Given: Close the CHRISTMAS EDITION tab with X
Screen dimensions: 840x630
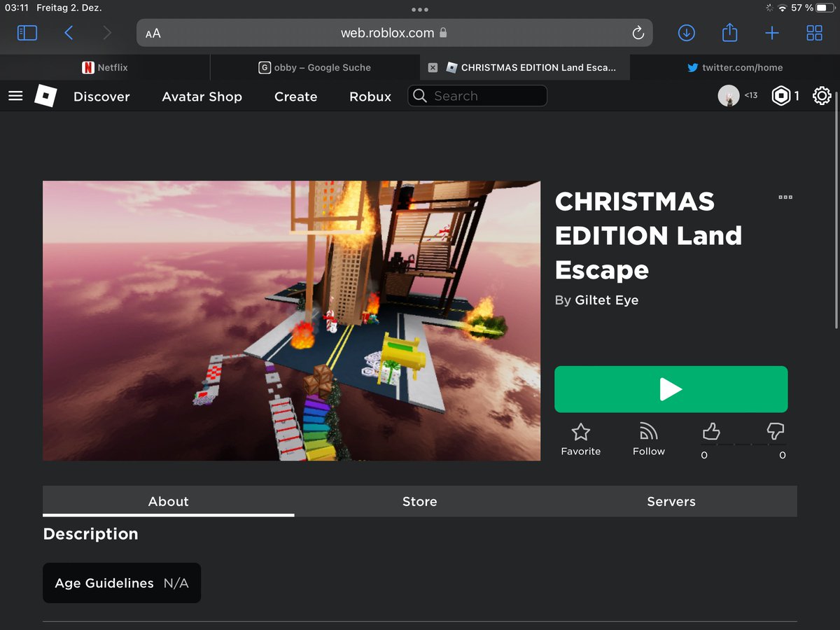Looking at the screenshot, I should [433, 68].
